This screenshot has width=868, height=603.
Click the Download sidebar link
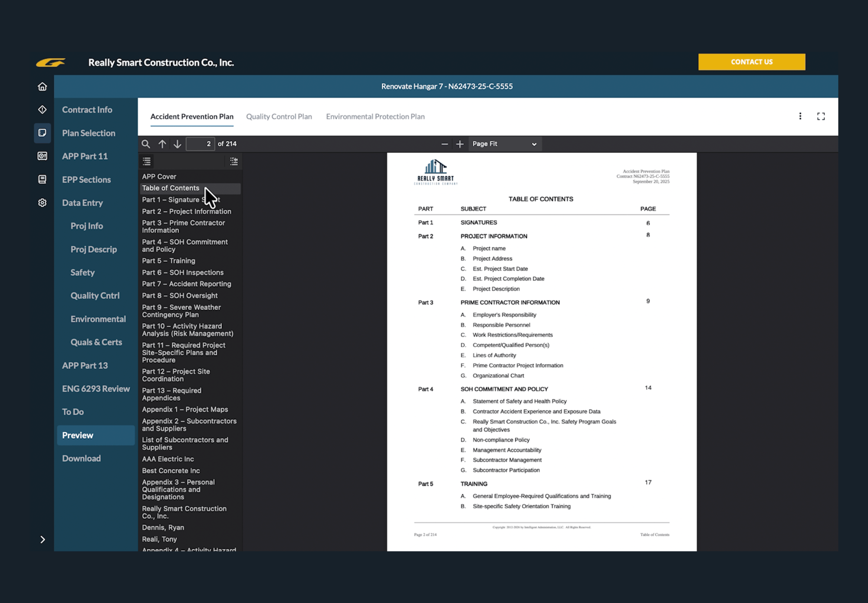click(x=81, y=459)
